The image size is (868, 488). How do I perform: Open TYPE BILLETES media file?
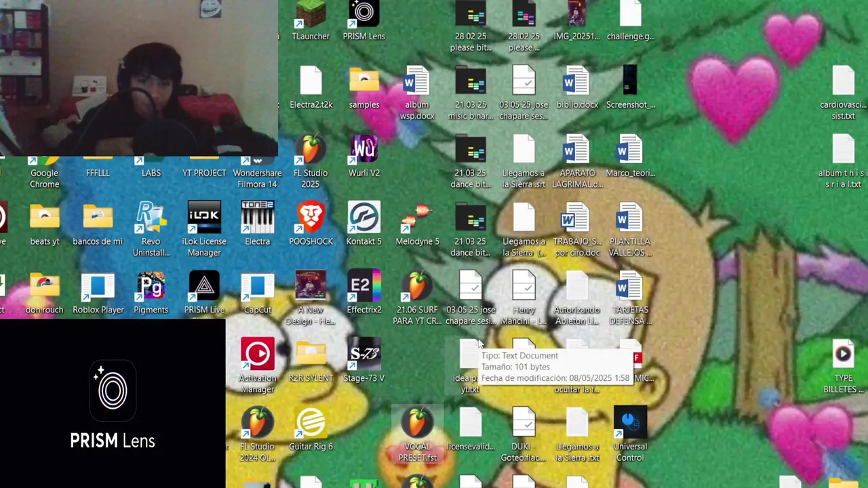point(843,367)
